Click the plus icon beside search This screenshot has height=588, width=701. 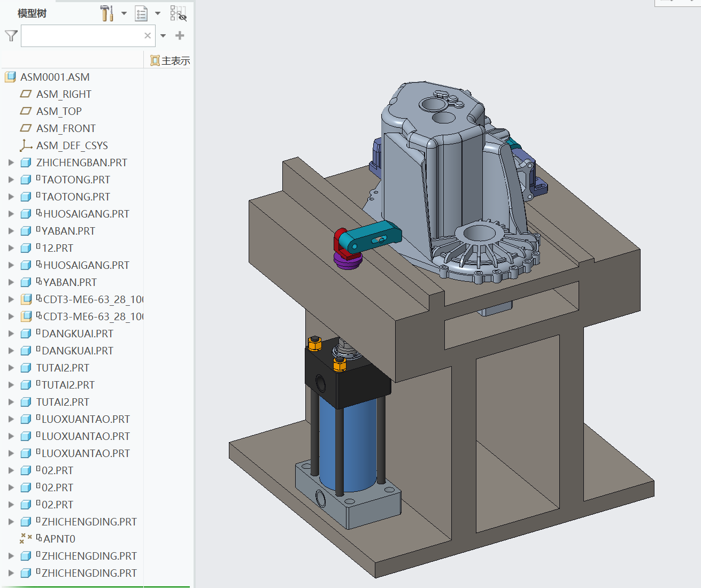[x=180, y=36]
